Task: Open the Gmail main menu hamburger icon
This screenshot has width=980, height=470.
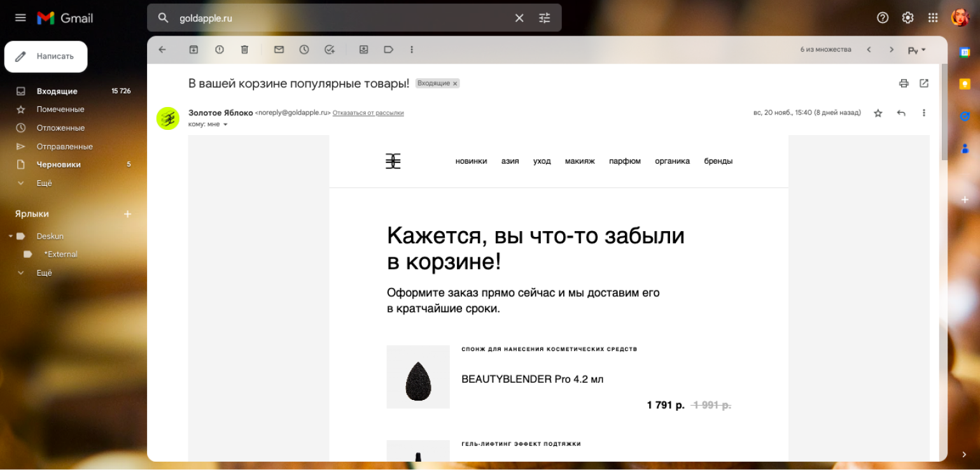Action: click(x=20, y=18)
